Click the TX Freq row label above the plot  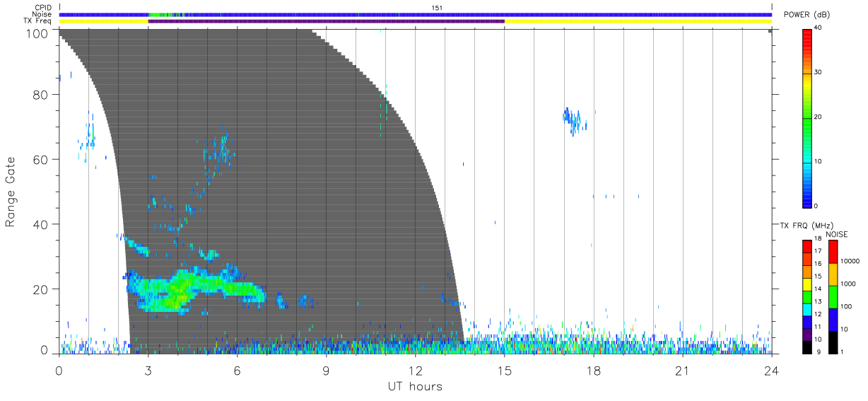coord(38,21)
